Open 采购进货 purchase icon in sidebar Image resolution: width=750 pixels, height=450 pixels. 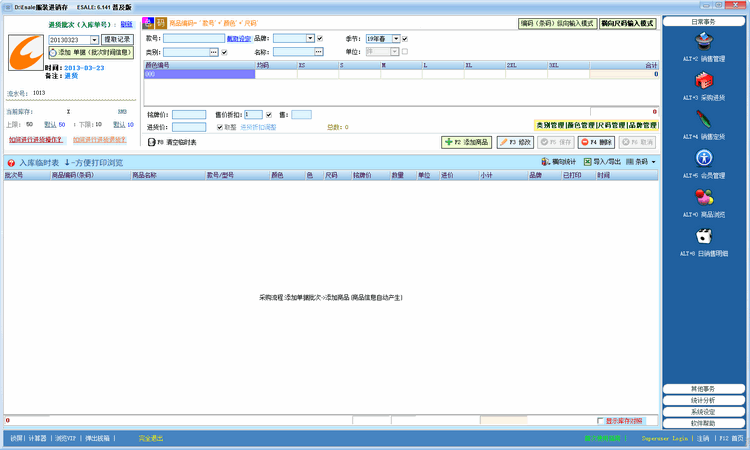tap(704, 82)
